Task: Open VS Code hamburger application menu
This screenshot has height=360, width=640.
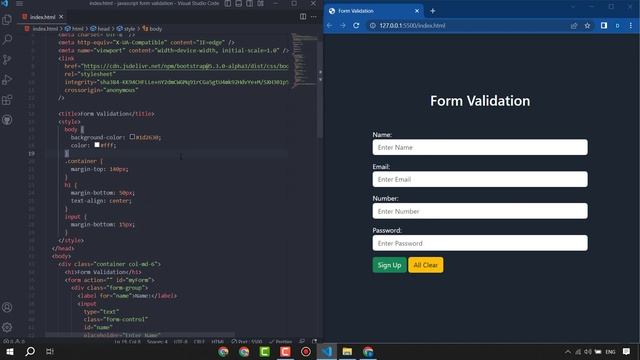Action: 19,3
